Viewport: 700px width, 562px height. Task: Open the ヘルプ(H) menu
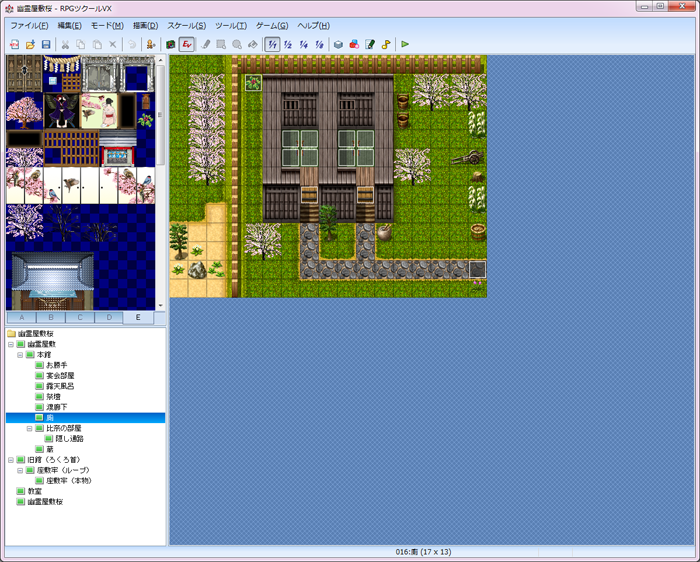314,26
